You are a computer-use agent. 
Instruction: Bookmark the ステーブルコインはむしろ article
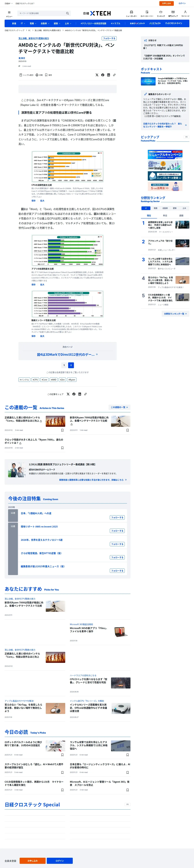pyautogui.click(x=62, y=772)
